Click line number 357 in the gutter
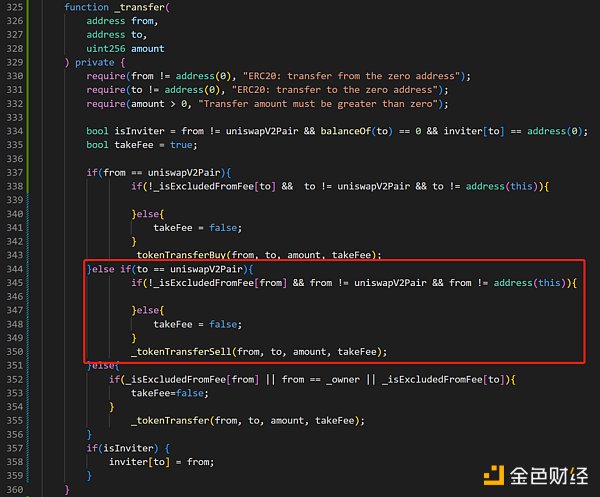The height and width of the screenshot is (497, 600). (15, 448)
